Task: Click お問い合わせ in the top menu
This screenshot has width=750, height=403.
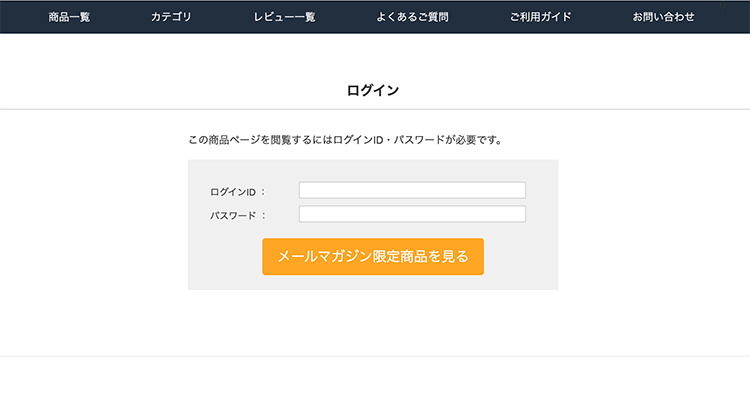Action: pos(663,17)
